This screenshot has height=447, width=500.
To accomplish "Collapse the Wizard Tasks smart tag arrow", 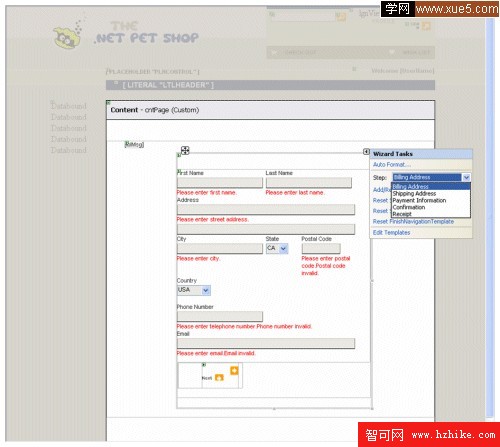I will pyautogui.click(x=366, y=152).
